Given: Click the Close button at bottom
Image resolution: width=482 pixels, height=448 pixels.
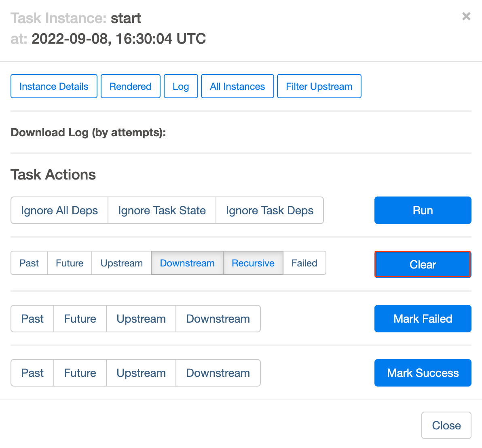Looking at the screenshot, I should (x=446, y=425).
